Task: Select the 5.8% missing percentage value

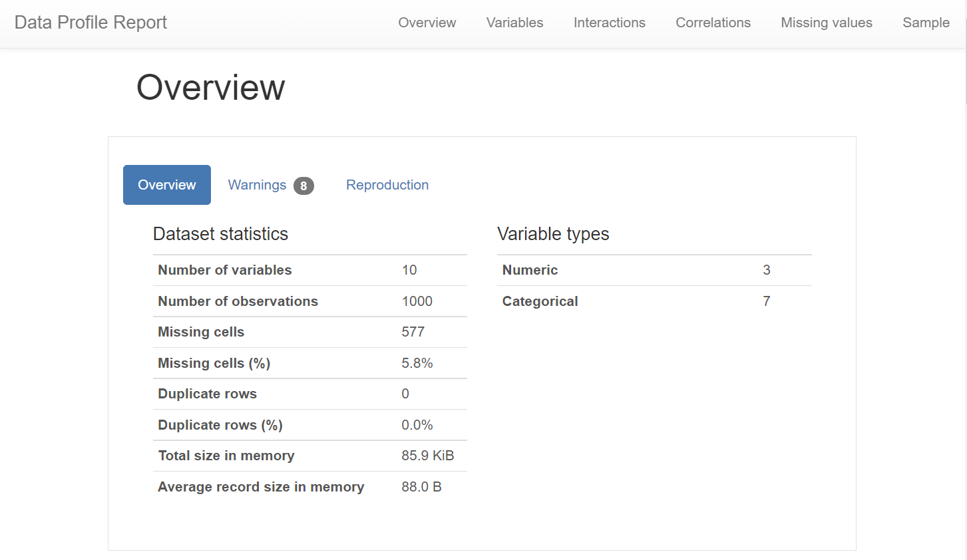Action: (x=417, y=363)
